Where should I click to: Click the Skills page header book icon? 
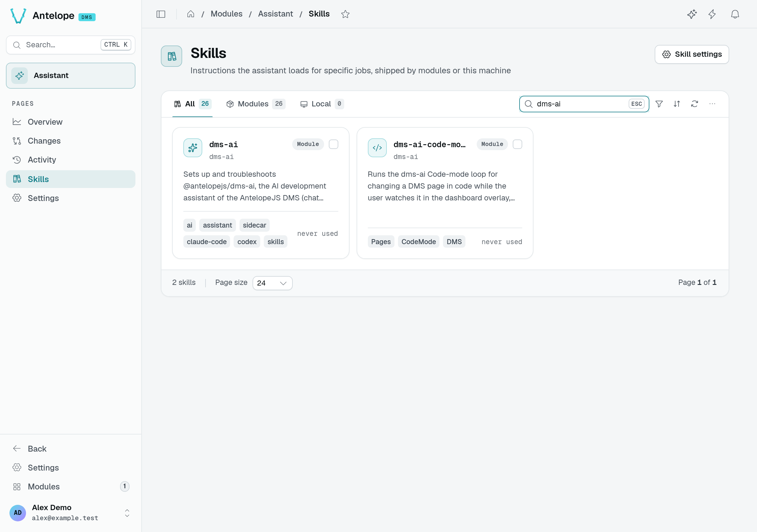(x=172, y=56)
